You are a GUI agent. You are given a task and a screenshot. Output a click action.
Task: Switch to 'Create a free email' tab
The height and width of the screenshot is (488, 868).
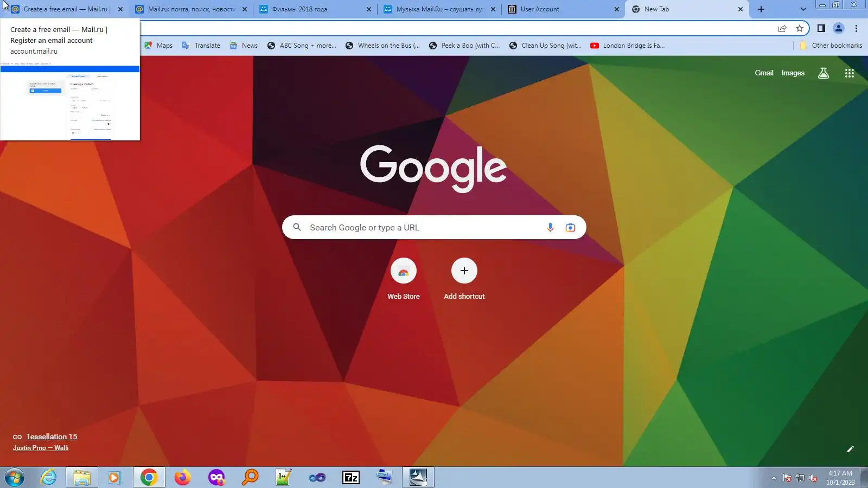coord(65,9)
